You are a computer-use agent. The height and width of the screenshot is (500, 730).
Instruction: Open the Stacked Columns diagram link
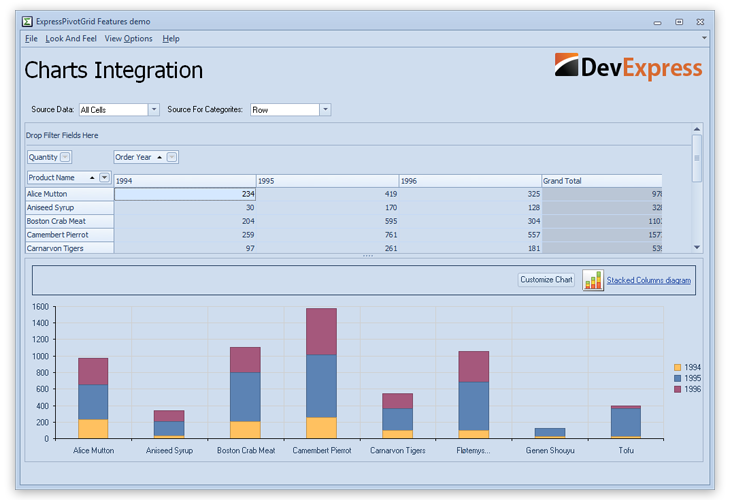coord(649,280)
